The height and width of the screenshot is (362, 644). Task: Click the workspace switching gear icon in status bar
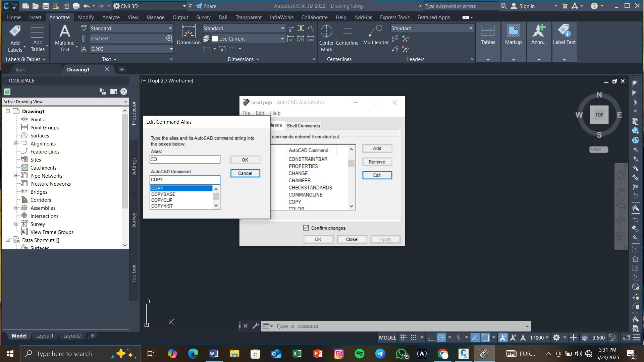click(556, 338)
